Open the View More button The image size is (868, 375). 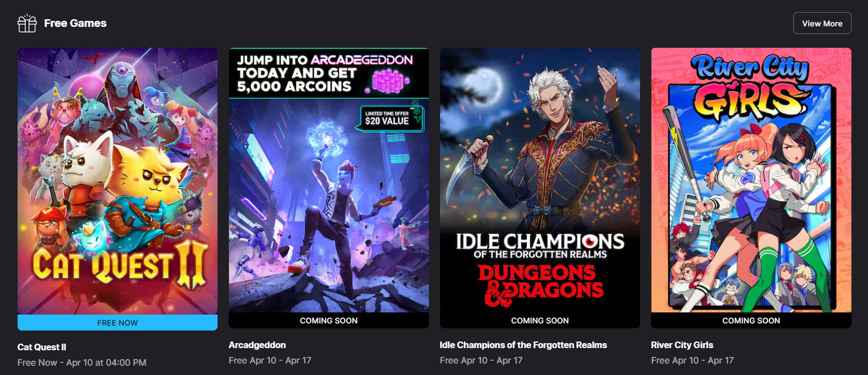822,23
